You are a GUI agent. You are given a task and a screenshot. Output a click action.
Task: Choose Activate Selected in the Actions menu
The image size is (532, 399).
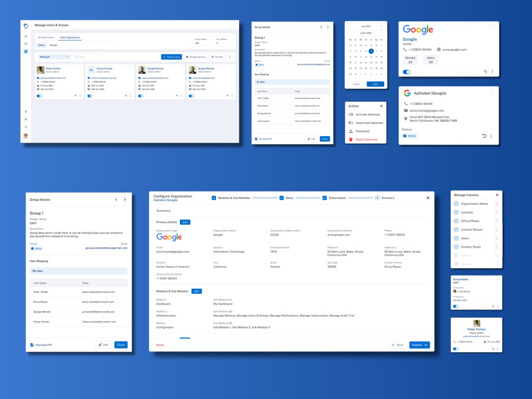coord(366,114)
